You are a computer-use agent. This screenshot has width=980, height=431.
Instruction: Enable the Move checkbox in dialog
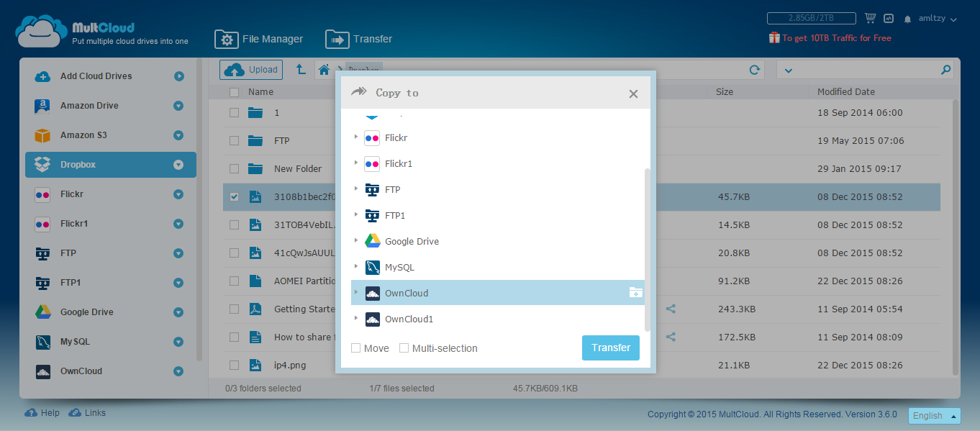pyautogui.click(x=355, y=348)
